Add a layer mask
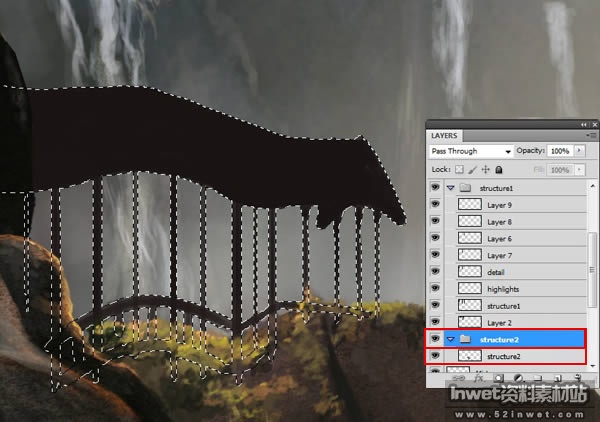 click(x=498, y=378)
